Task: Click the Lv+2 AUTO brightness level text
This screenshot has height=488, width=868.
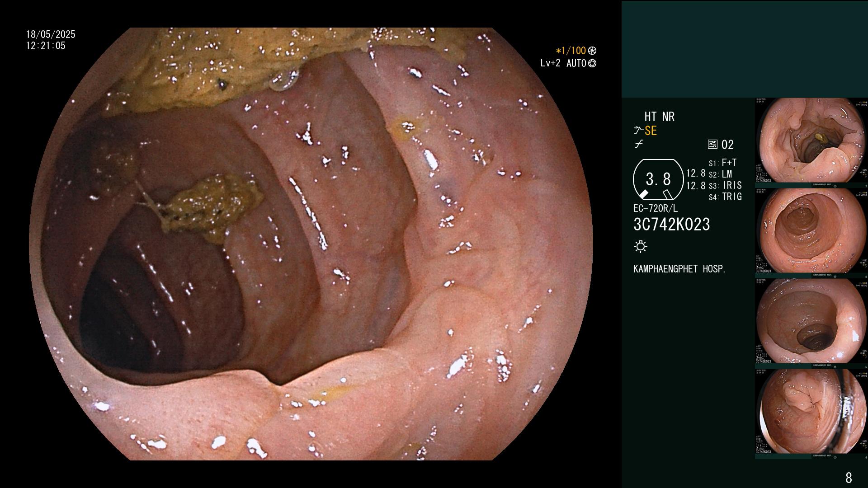Action: 563,63
